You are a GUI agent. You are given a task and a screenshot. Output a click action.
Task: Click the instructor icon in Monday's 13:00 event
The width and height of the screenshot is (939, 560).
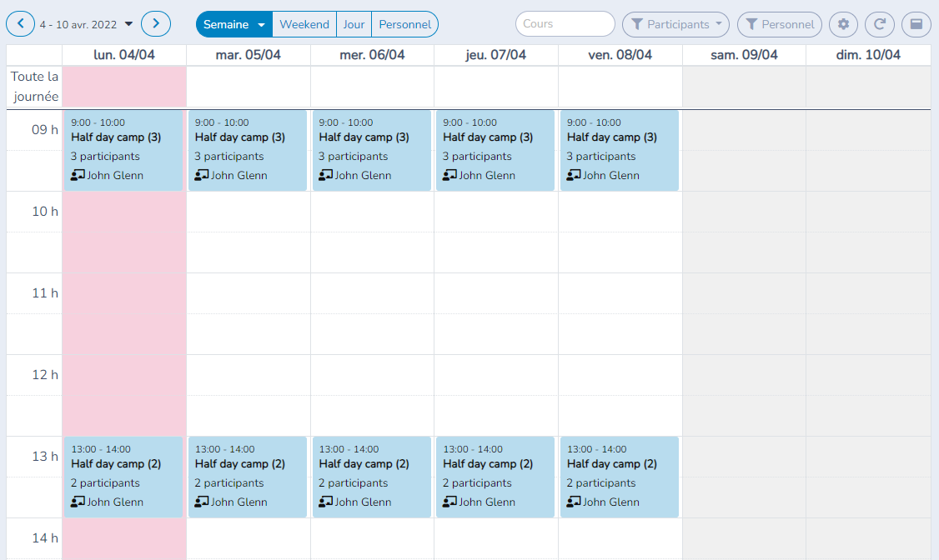[78, 502]
